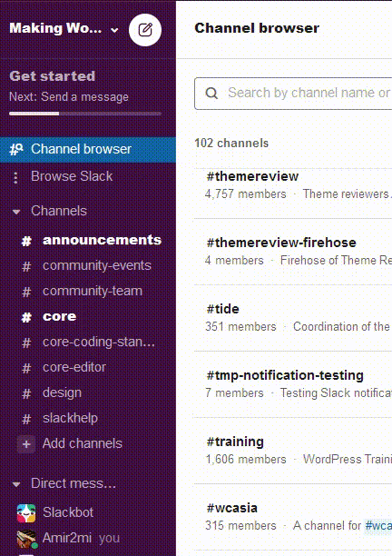392x556 pixels.
Task: Click hash icon next to core
Action: 26,317
